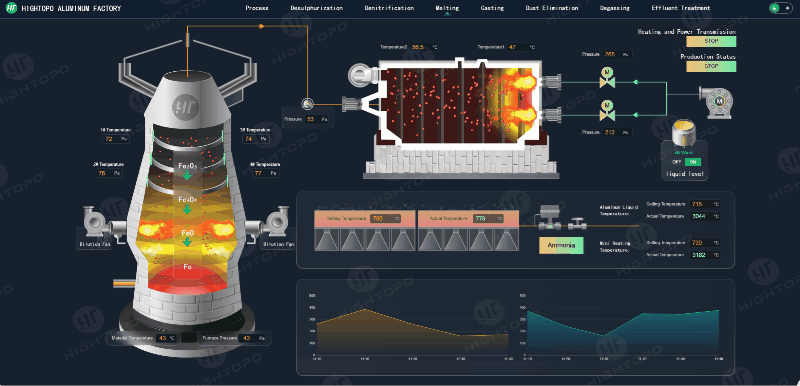The image size is (800, 386).
Task: Click Heating and Power Transmission STOP button
Action: [711, 41]
